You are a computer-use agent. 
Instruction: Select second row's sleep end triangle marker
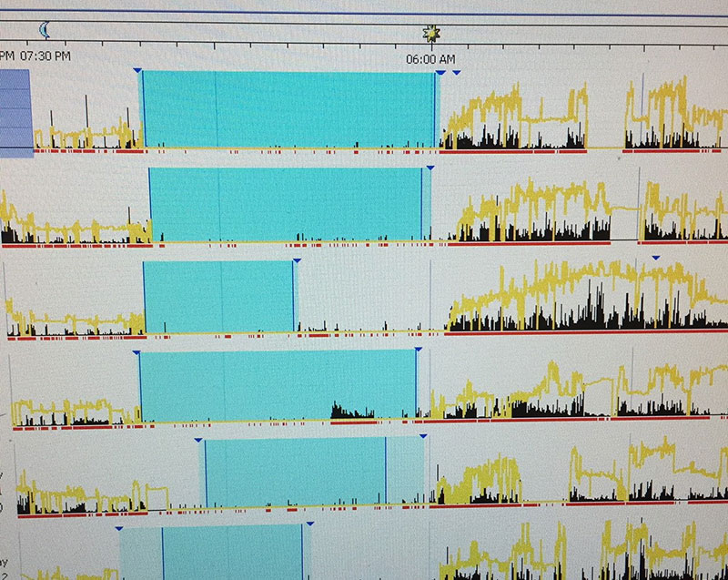[x=430, y=168]
